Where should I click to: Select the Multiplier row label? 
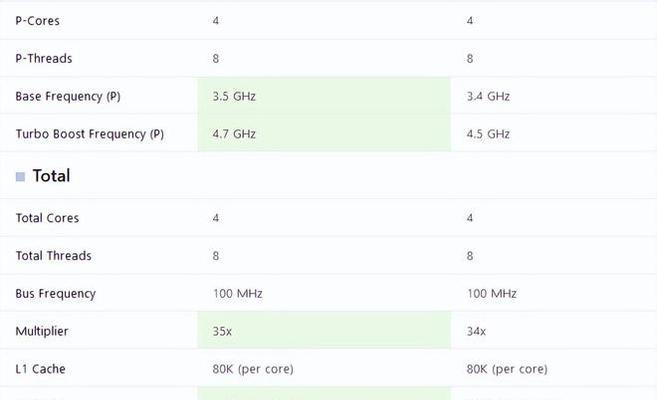42,331
